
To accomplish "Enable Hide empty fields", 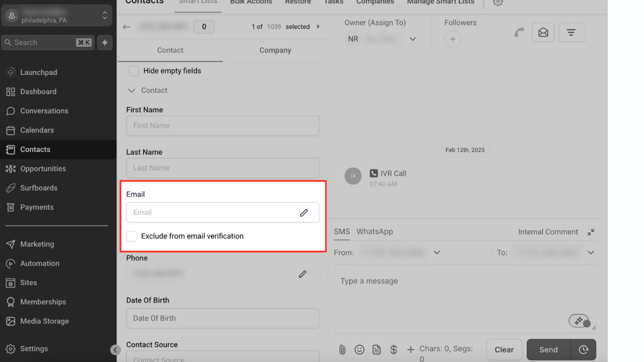I will pos(133,71).
